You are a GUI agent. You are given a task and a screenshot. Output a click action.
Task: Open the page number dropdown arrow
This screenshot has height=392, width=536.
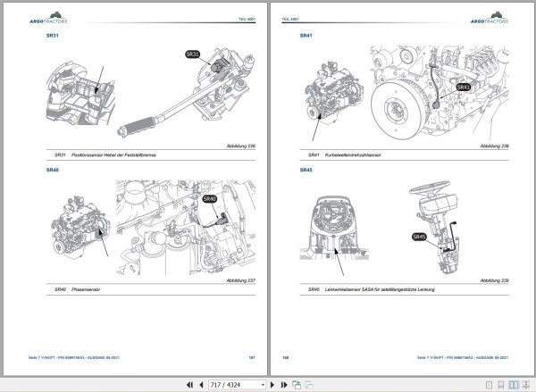point(263,385)
